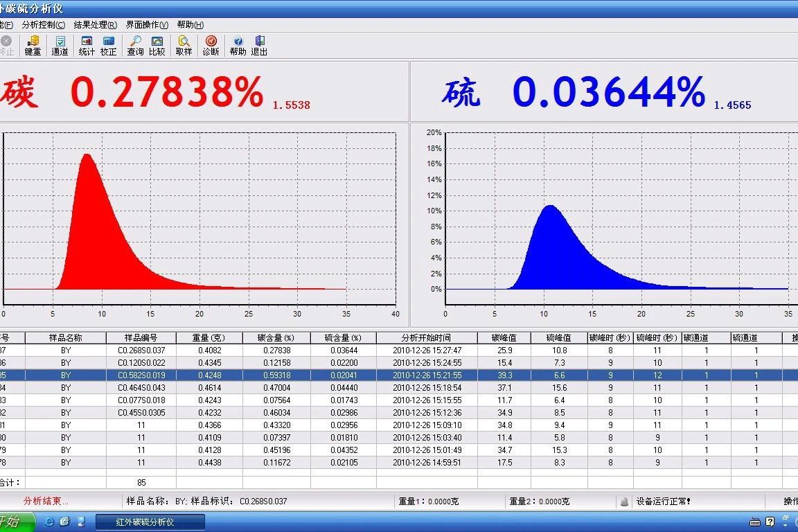The height and width of the screenshot is (532, 798).
Task: Open the 分析控制 menu
Action: point(42,24)
